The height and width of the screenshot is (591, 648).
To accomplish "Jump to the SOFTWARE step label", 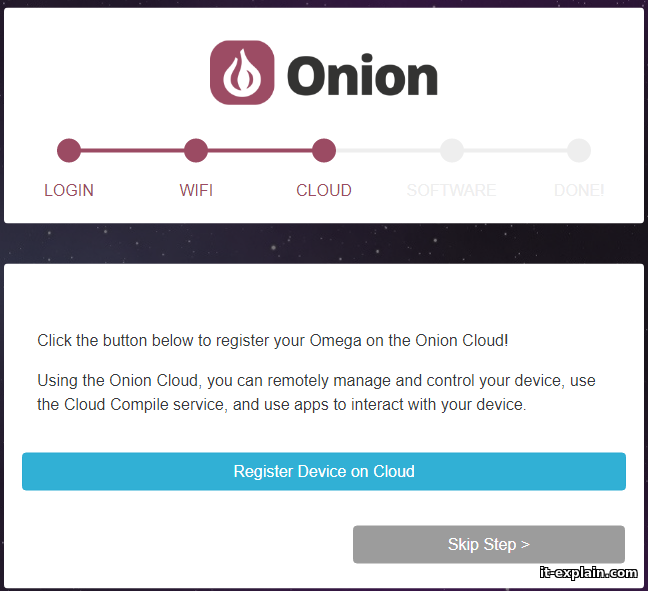I will pyautogui.click(x=451, y=190).
